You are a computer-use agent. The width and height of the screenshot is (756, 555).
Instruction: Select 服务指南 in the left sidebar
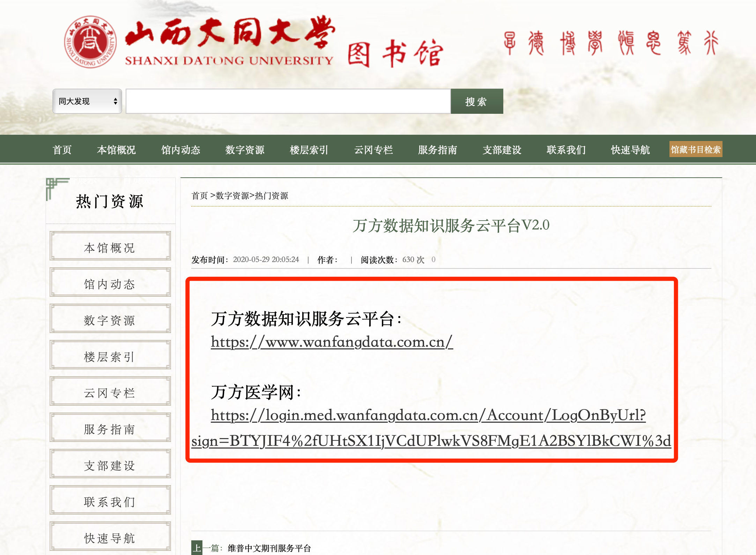point(110,428)
